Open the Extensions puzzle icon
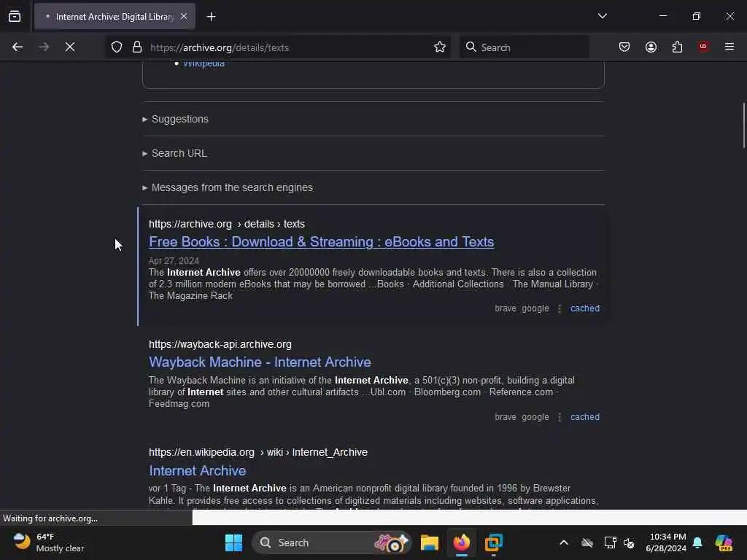Screen dimensions: 747x560 [x=677, y=47]
